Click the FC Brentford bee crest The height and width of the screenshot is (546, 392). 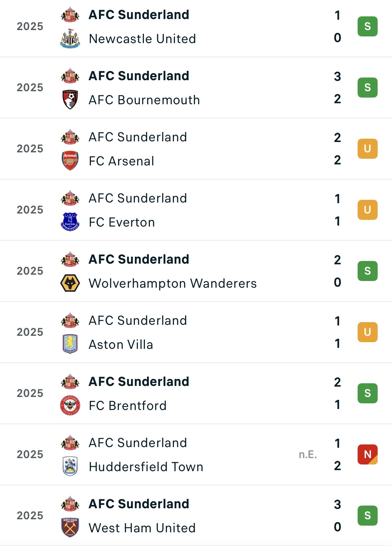point(70,405)
